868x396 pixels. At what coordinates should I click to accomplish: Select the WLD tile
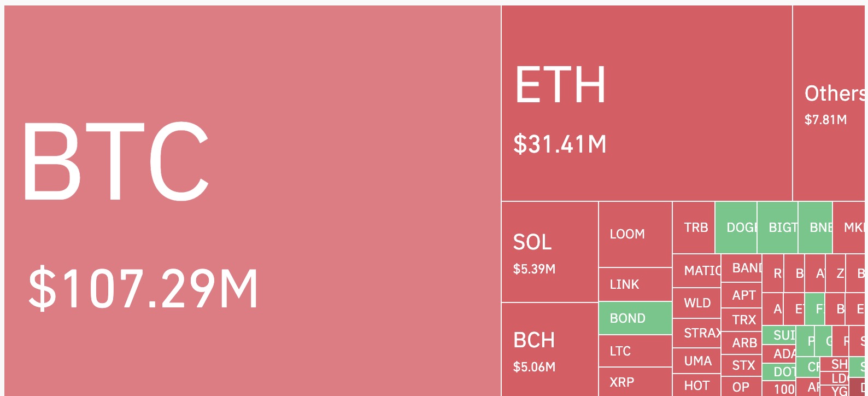[696, 303]
